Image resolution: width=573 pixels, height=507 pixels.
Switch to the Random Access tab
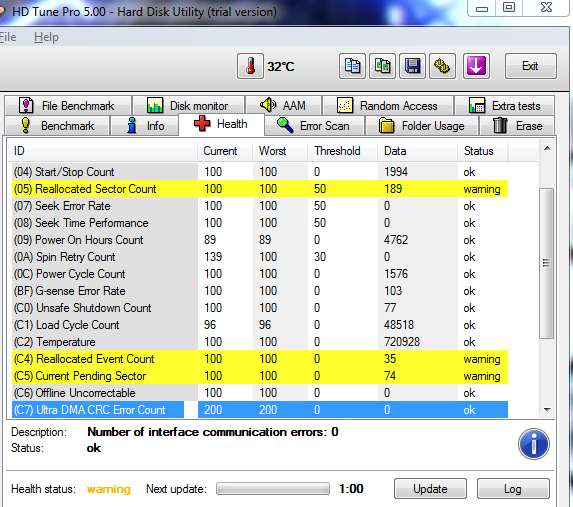pos(388,106)
